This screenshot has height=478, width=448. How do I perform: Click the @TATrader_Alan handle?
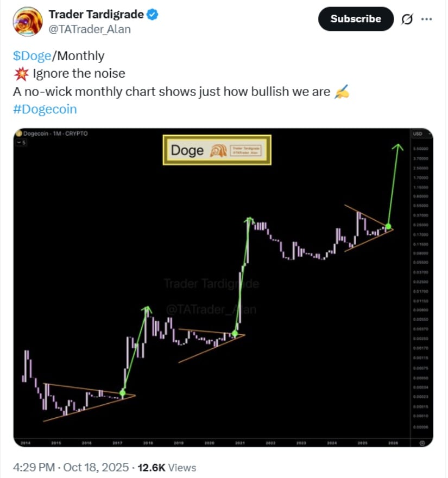pyautogui.click(x=90, y=29)
